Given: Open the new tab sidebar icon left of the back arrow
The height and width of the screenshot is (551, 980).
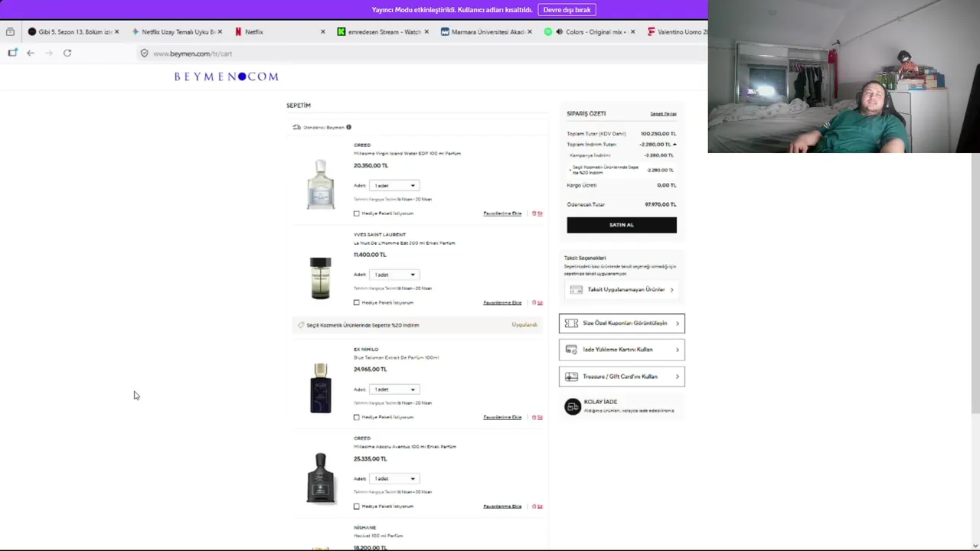Looking at the screenshot, I should 12,53.
